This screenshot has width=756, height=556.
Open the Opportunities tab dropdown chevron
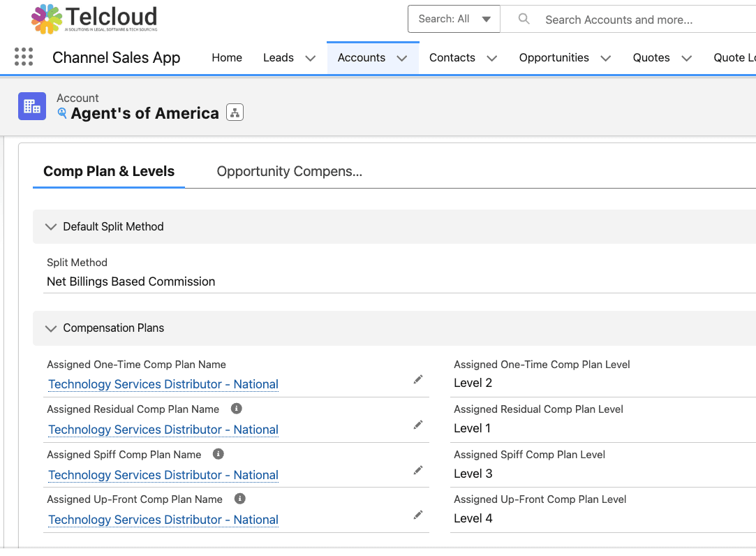point(605,58)
